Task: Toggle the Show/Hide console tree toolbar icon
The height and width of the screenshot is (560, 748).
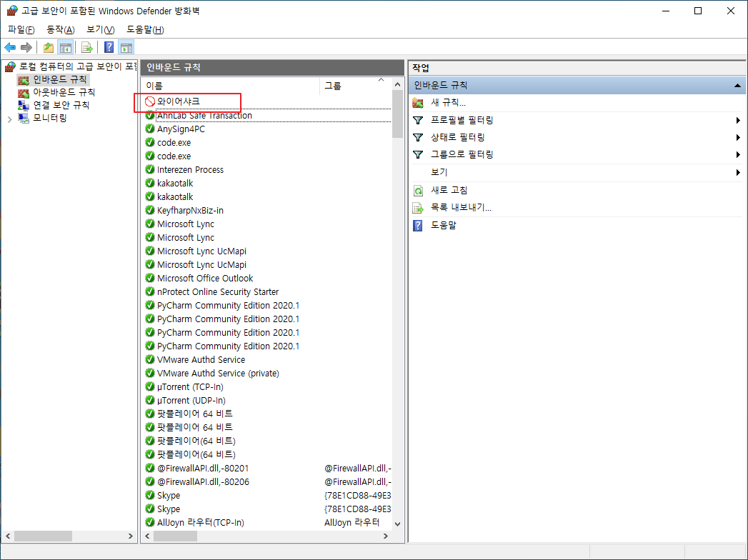Action: point(65,47)
